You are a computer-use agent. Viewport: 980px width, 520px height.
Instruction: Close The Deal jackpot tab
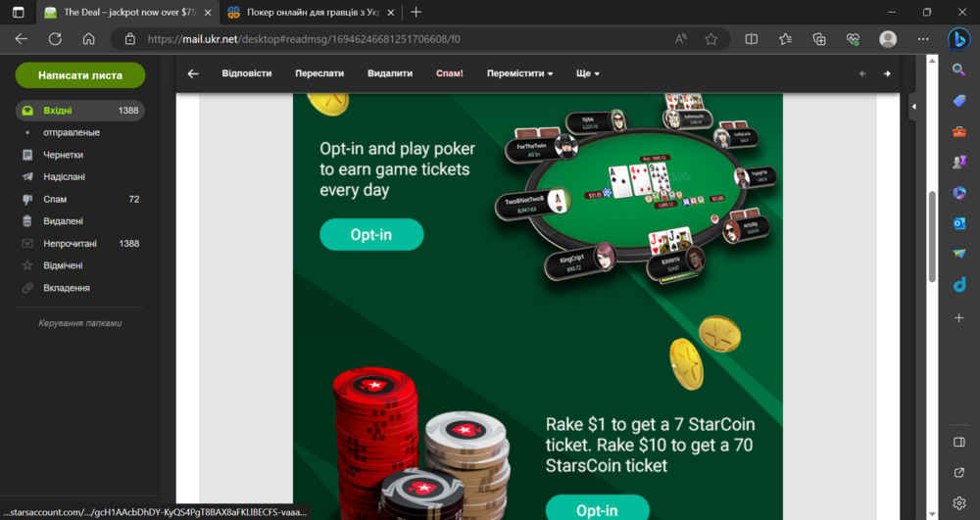coord(208,13)
